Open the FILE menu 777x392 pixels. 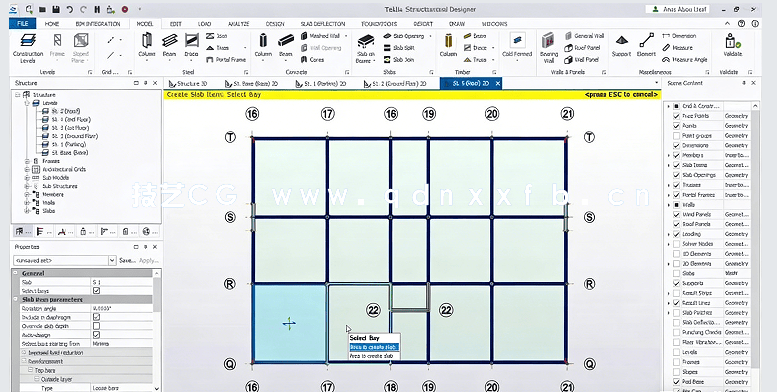[x=23, y=23]
